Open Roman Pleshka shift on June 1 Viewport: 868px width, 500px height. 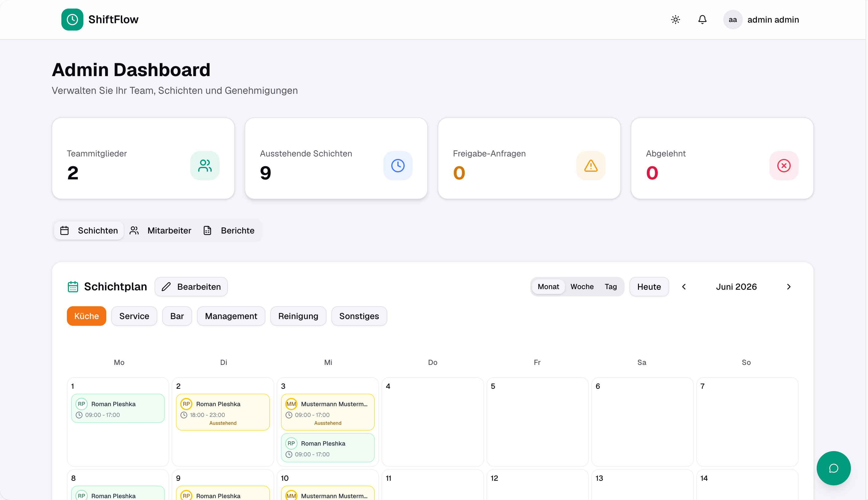click(x=118, y=408)
